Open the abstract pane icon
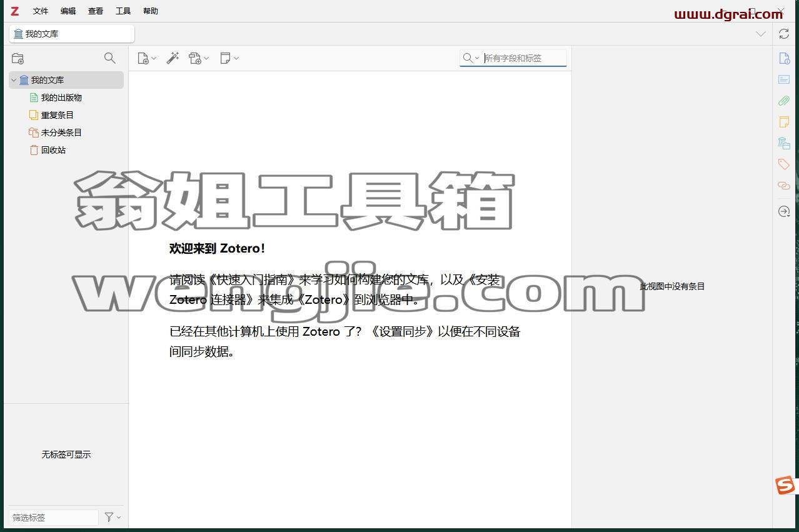The width and height of the screenshot is (799, 532). tap(784, 79)
